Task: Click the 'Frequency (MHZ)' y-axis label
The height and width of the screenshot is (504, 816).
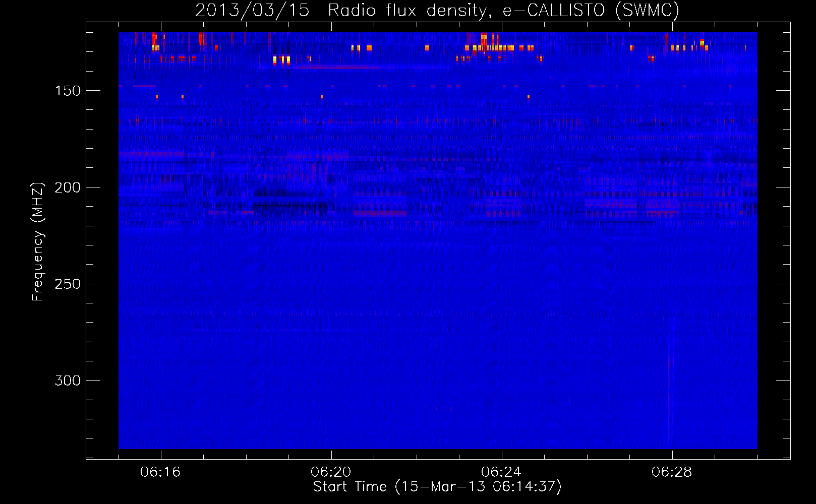Action: (38, 241)
